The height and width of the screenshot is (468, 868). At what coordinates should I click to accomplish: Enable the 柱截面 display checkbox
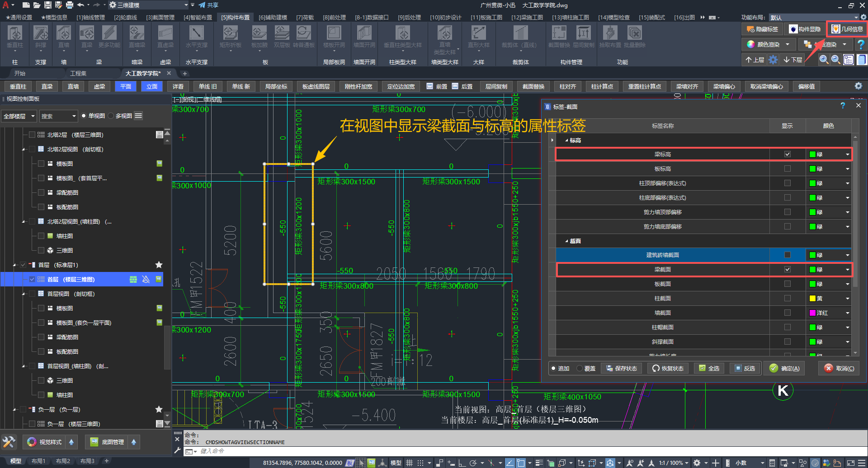788,298
